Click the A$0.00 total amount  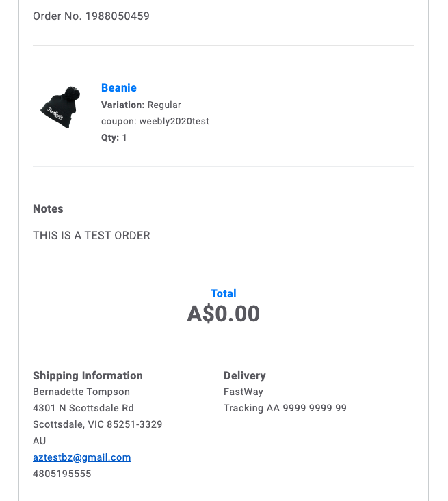pos(223,314)
